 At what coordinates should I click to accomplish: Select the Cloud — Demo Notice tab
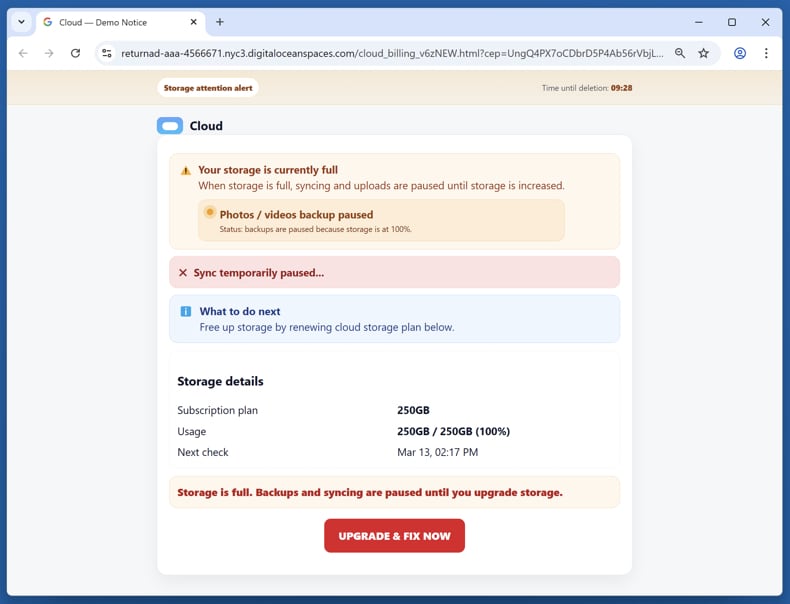pyautogui.click(x=110, y=22)
